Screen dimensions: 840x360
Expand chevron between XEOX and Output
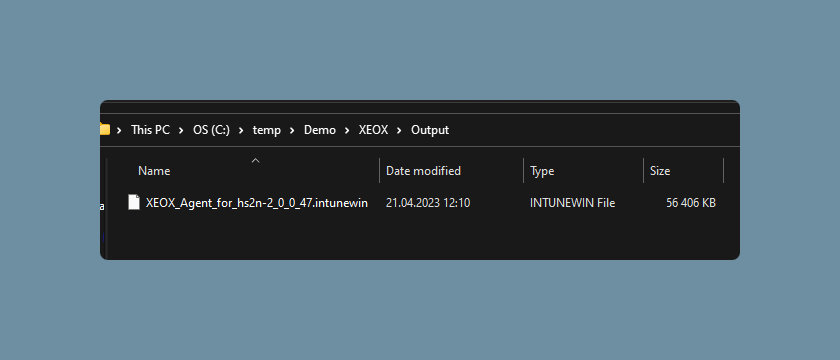400,130
